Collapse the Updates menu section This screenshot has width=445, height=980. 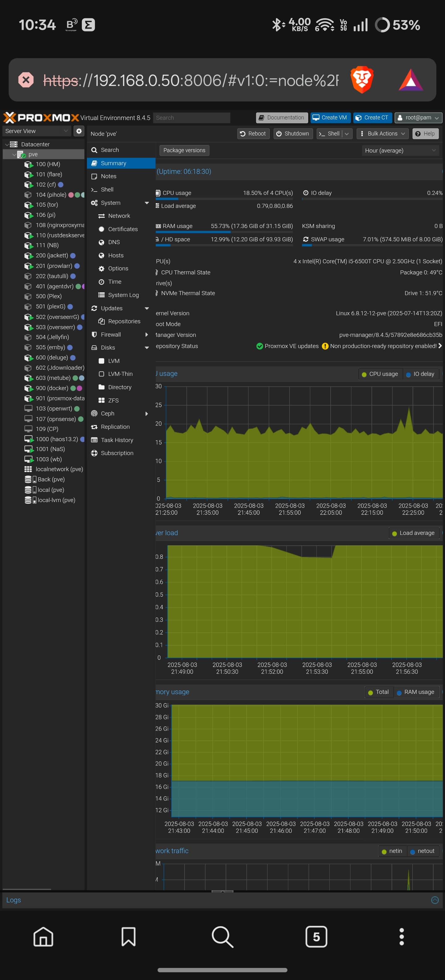[147, 308]
